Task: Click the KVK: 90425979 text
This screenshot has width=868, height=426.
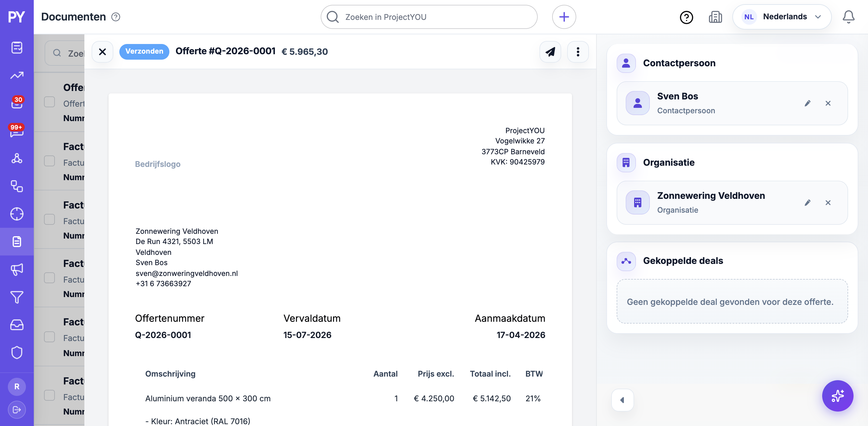Action: click(x=517, y=162)
